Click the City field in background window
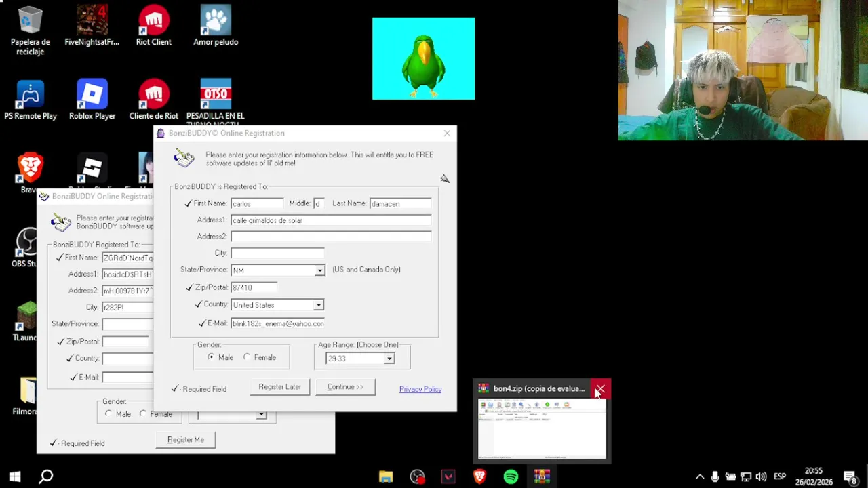Image resolution: width=868 pixels, height=488 pixels. 127,307
